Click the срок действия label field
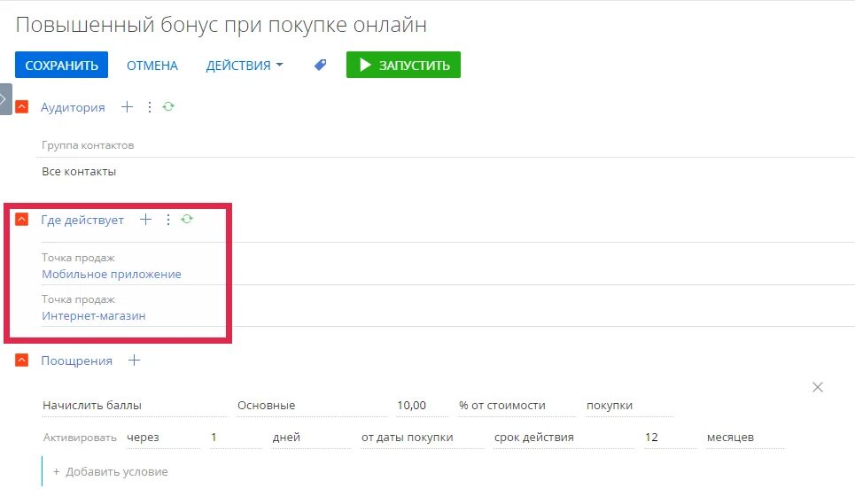The image size is (855, 504). 564,438
